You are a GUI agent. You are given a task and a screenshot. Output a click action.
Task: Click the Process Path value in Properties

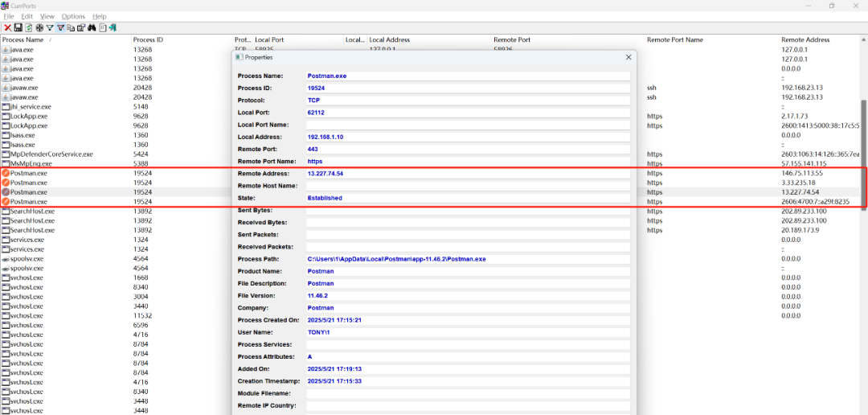(x=396, y=259)
